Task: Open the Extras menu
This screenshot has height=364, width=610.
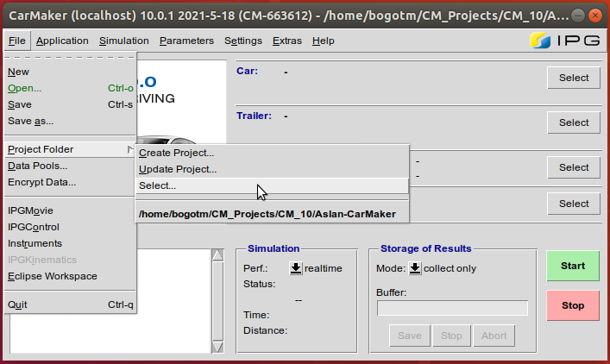Action: coord(287,41)
